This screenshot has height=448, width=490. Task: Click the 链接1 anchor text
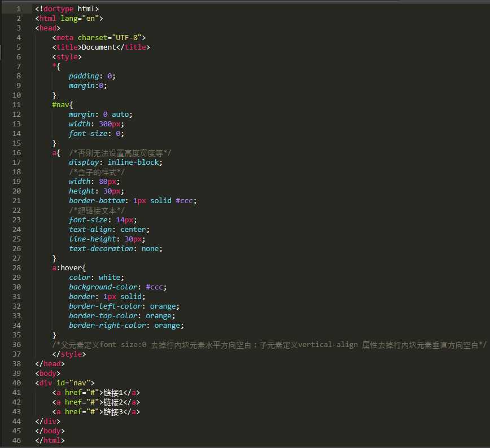pos(113,393)
